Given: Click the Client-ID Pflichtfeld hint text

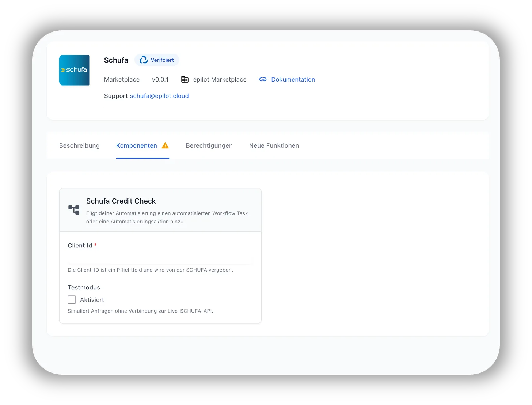Looking at the screenshot, I should tap(151, 270).
